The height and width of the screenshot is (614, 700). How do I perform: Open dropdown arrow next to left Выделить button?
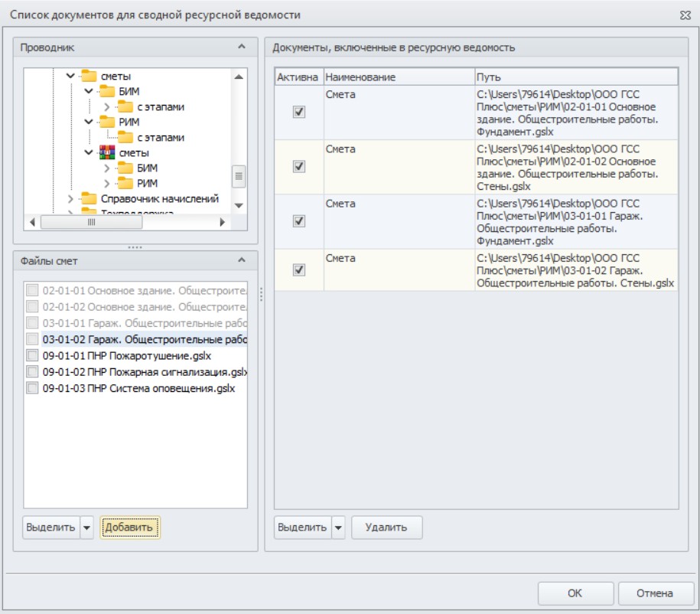(86, 527)
